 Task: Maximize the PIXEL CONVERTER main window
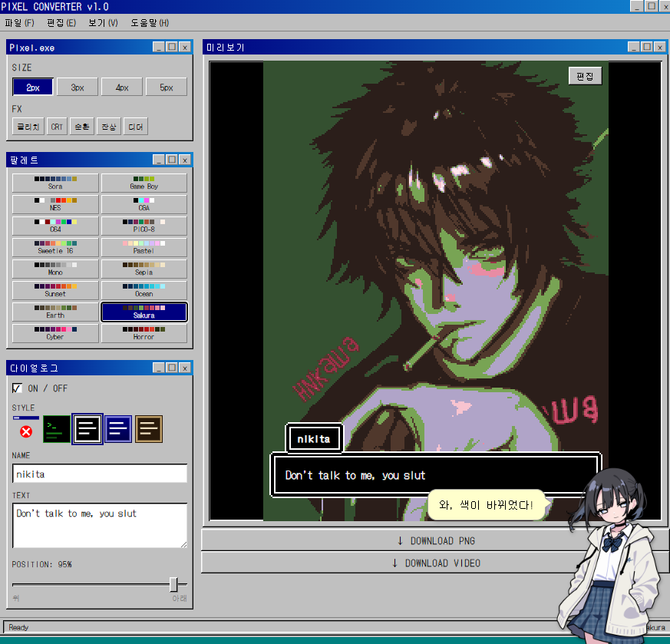click(652, 6)
